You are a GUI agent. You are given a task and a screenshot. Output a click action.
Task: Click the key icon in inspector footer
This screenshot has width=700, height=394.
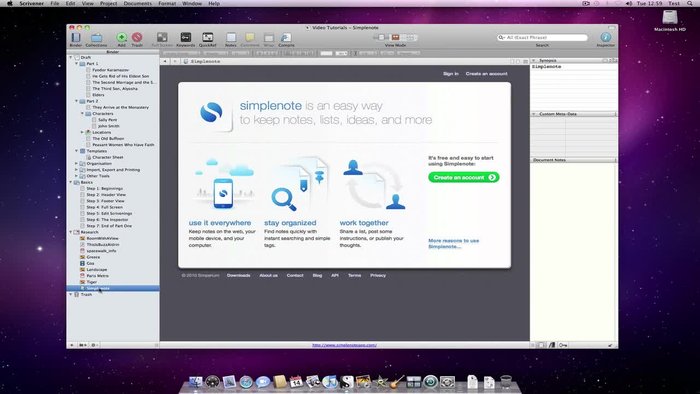(x=563, y=345)
